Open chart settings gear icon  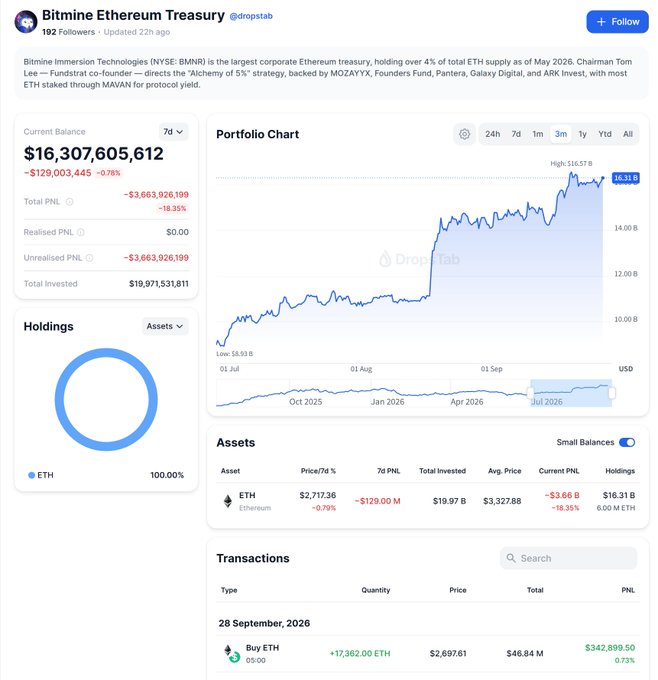pos(464,134)
